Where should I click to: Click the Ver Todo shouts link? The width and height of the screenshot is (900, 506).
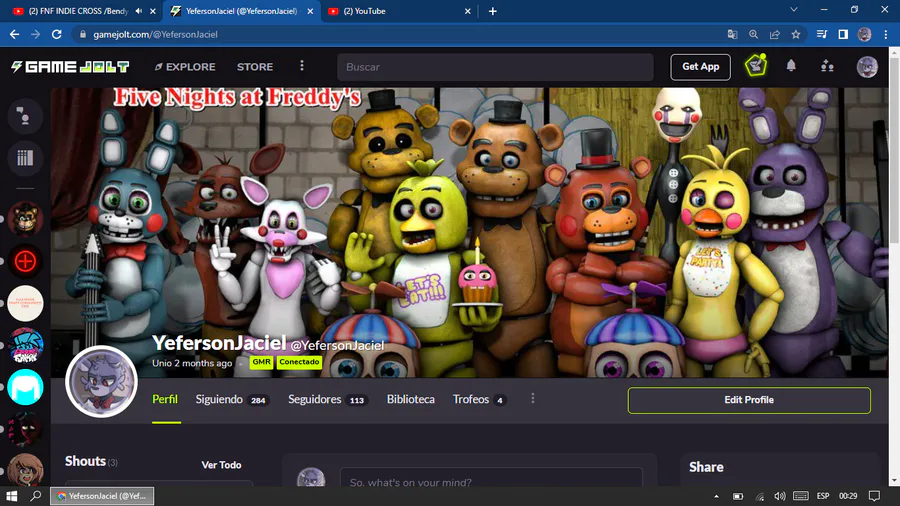(x=221, y=465)
